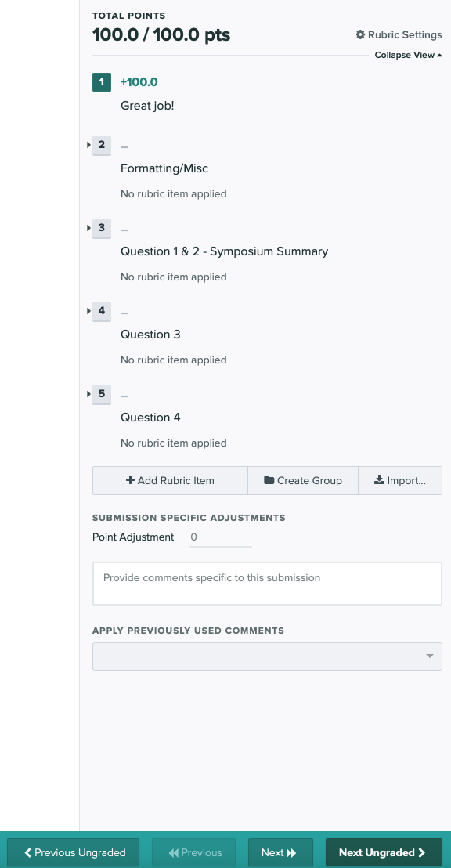Viewport: 451px width, 868px height.
Task: Create Group with folder icon
Action: (x=303, y=480)
